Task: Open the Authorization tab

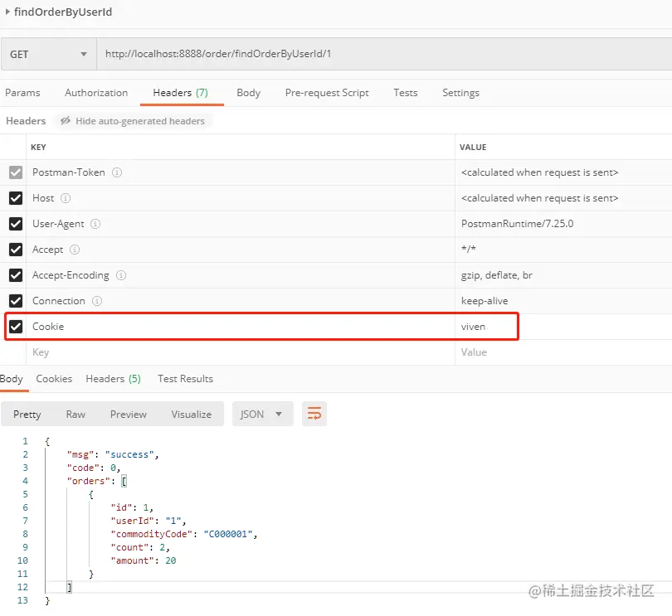Action: click(x=96, y=93)
